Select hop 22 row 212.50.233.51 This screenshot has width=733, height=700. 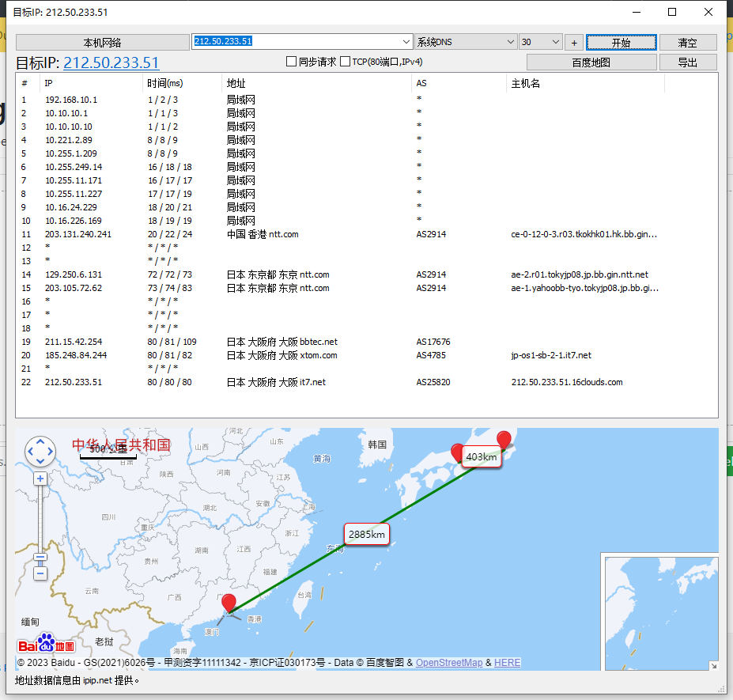click(74, 382)
